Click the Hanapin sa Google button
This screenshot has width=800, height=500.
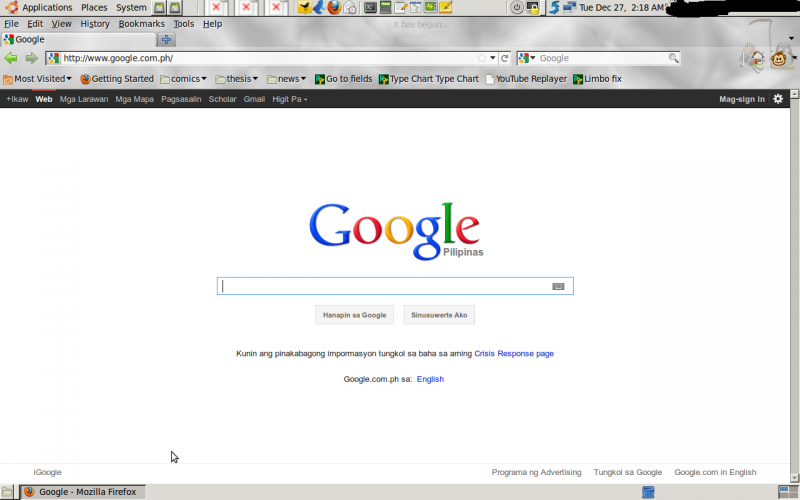pyautogui.click(x=354, y=315)
